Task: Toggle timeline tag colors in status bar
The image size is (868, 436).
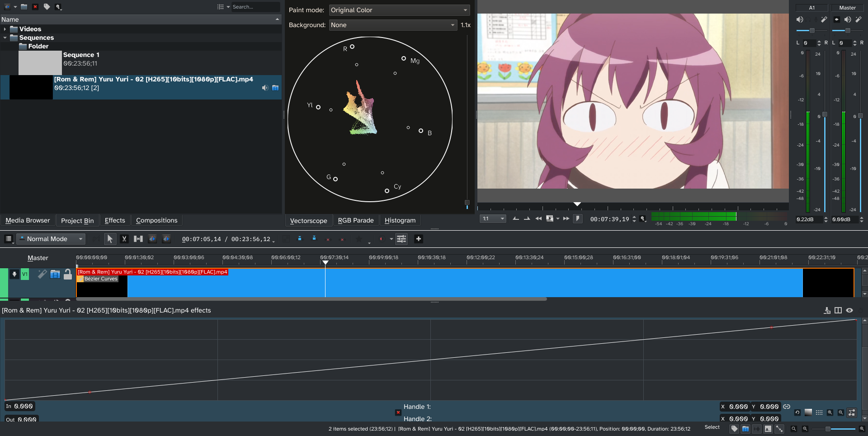Action: [x=735, y=429]
